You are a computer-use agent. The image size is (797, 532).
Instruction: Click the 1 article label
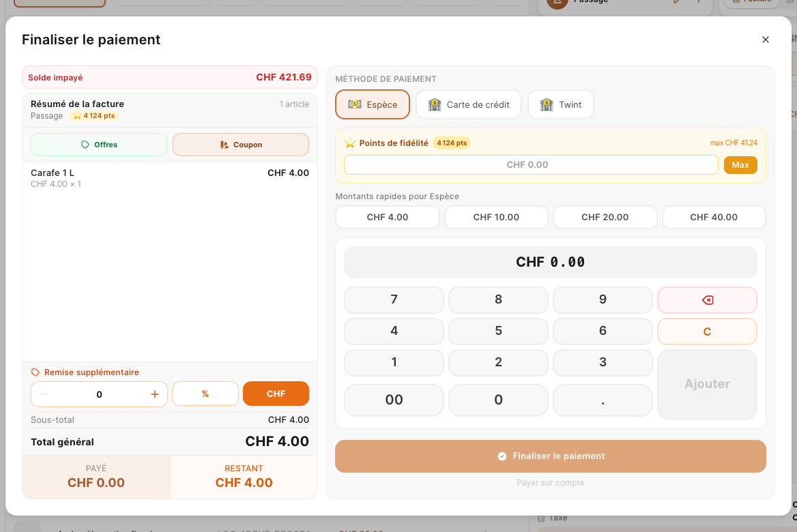294,104
